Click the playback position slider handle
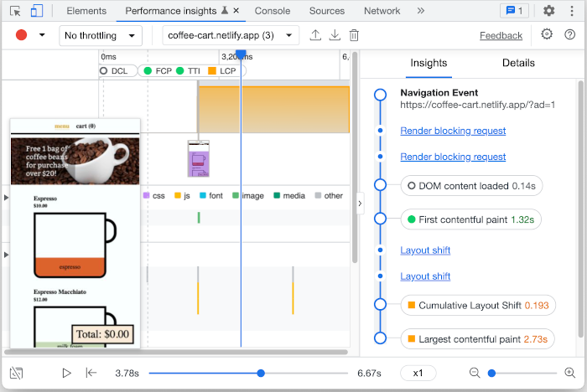Screen dimensions: 587x392 tap(262, 373)
